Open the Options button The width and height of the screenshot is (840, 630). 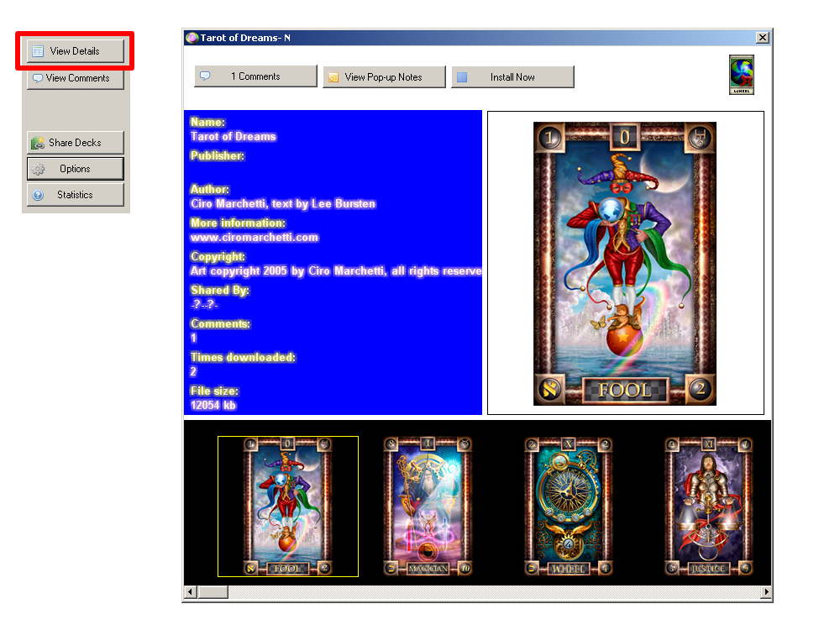click(76, 169)
